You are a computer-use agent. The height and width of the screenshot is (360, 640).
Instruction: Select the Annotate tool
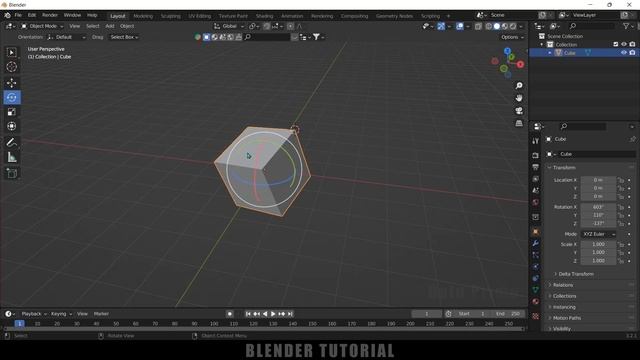11,142
